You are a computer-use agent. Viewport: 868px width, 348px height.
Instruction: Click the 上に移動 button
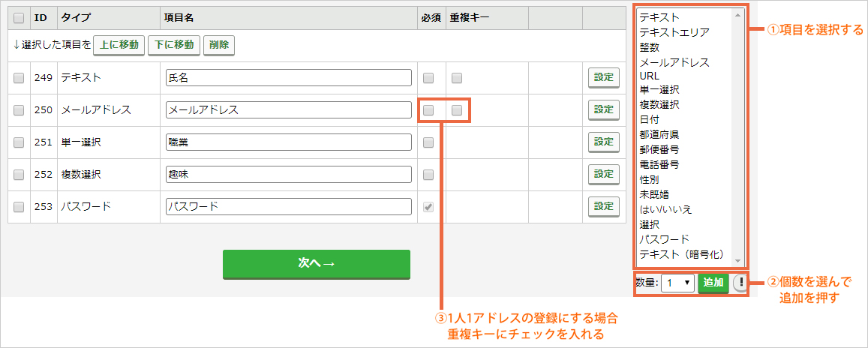(x=119, y=45)
